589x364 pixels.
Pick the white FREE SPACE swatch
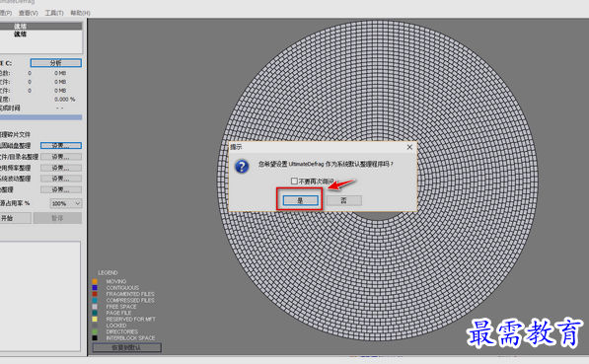pyautogui.click(x=95, y=307)
